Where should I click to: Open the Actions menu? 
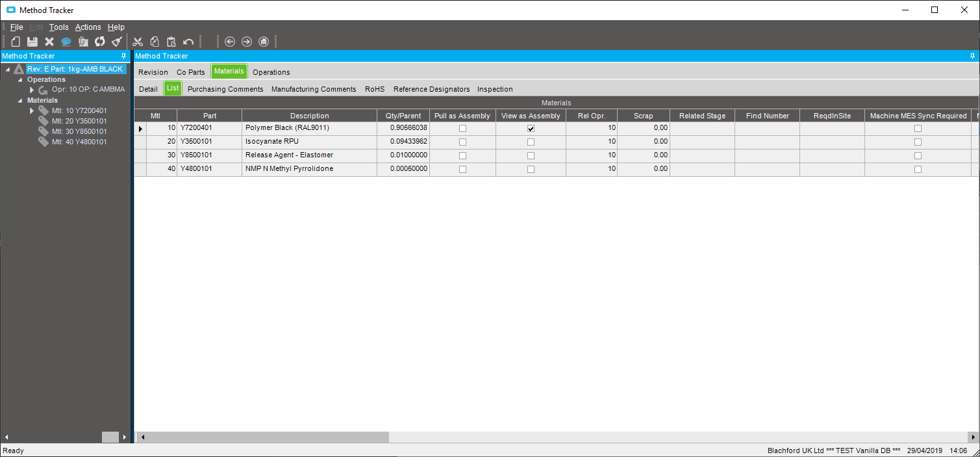click(88, 27)
